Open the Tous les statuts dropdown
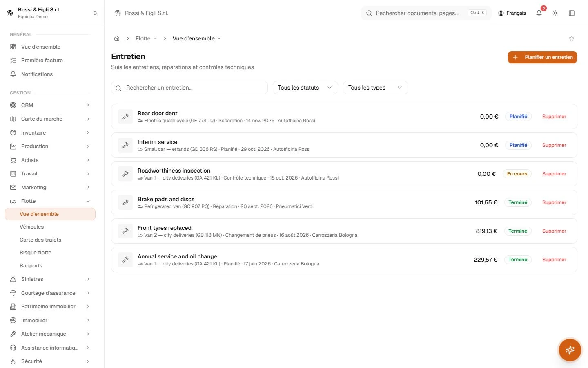This screenshot has height=368, width=588. coord(305,88)
